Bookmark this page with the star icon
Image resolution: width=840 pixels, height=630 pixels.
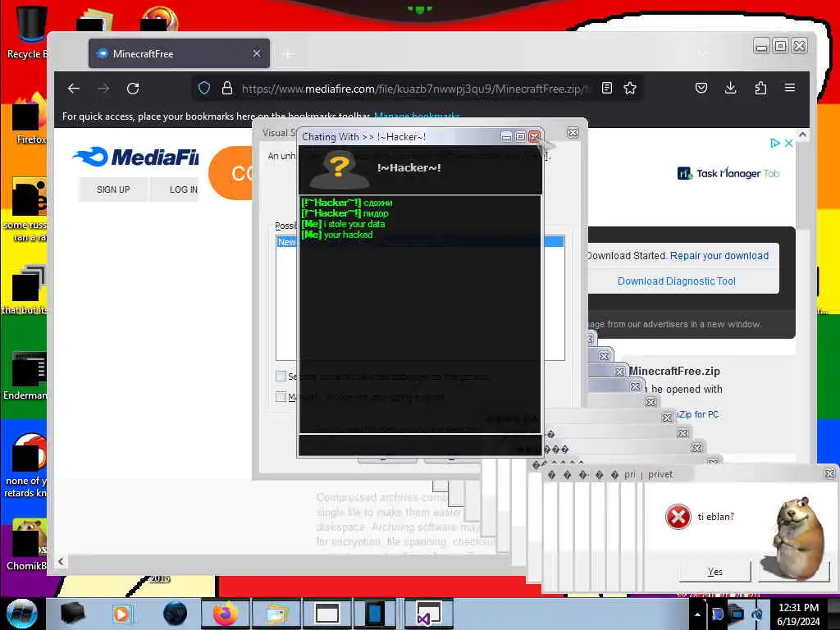click(x=630, y=88)
